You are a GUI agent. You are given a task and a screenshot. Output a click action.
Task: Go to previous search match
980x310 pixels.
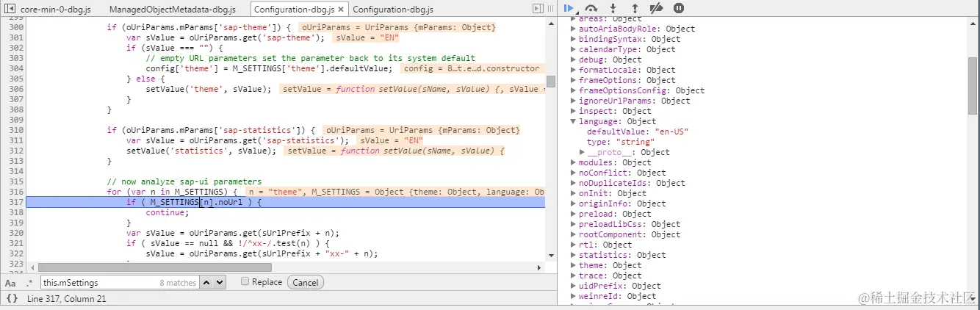[x=206, y=282]
